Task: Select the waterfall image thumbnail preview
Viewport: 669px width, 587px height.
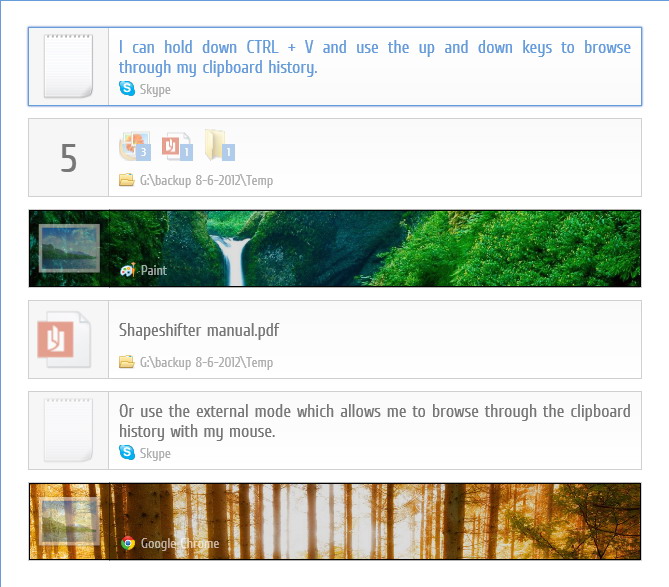Action: [x=69, y=248]
